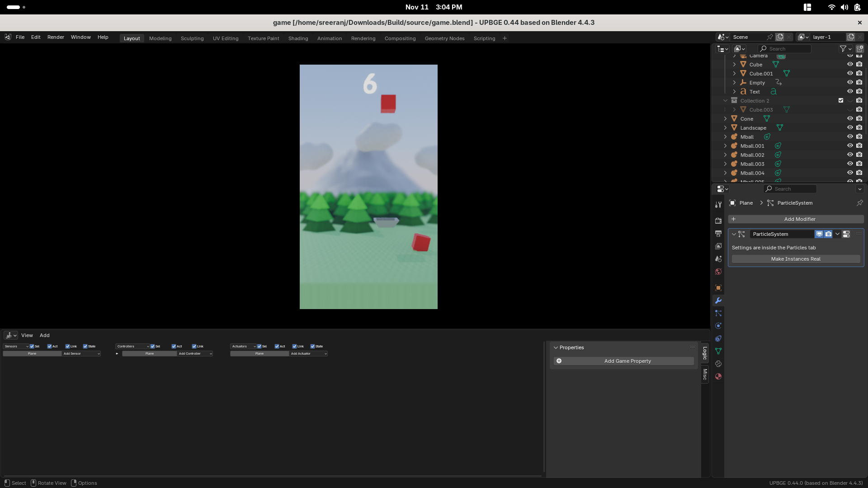
Task: Uncheck Controllers Link filter checkbox
Action: (x=194, y=347)
